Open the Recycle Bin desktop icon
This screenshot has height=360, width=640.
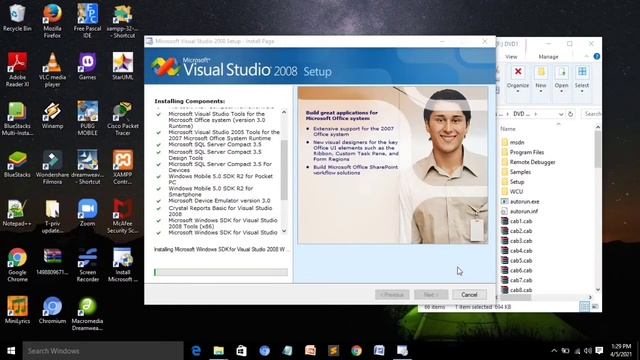point(17,18)
